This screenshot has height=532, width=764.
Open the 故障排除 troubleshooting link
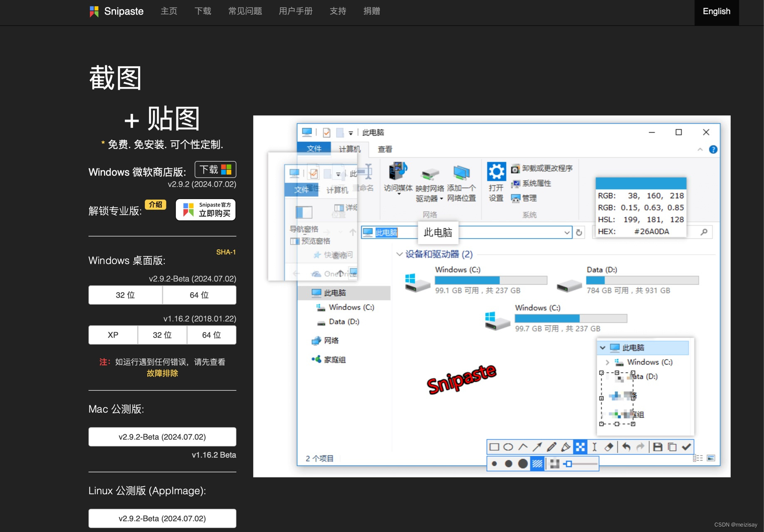pos(162,373)
